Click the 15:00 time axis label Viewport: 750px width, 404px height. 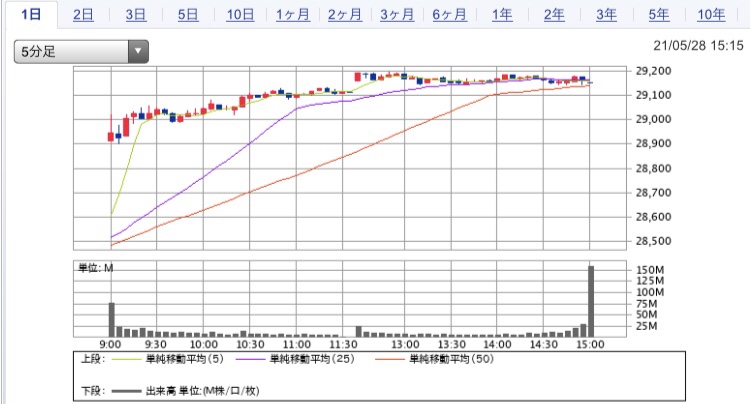tap(590, 345)
